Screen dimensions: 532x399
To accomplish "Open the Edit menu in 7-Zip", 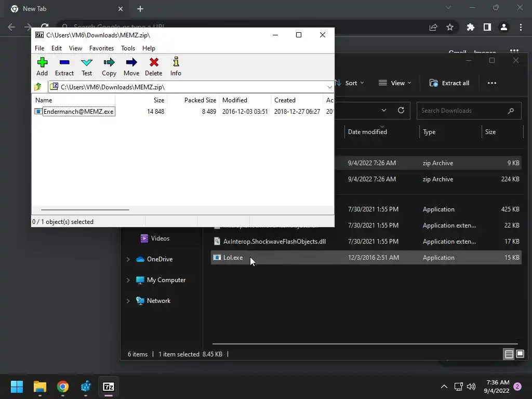I will click(x=56, y=48).
